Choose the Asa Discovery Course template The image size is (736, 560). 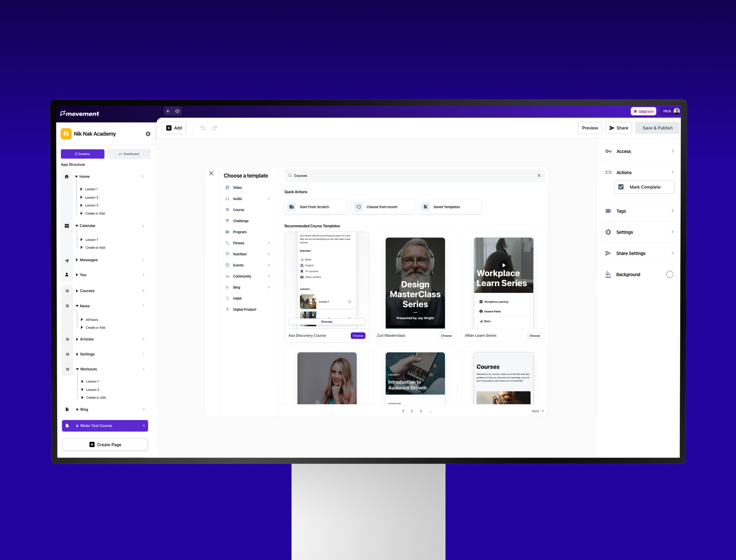[358, 336]
